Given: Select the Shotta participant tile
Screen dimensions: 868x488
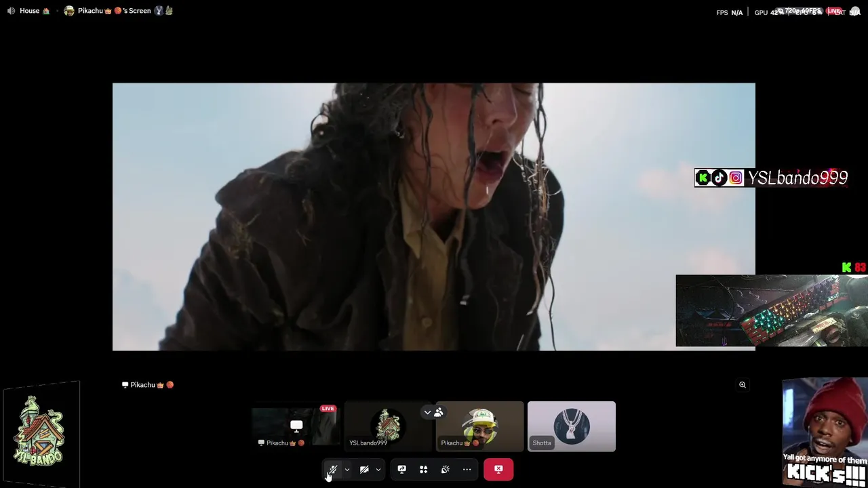Looking at the screenshot, I should point(572,426).
